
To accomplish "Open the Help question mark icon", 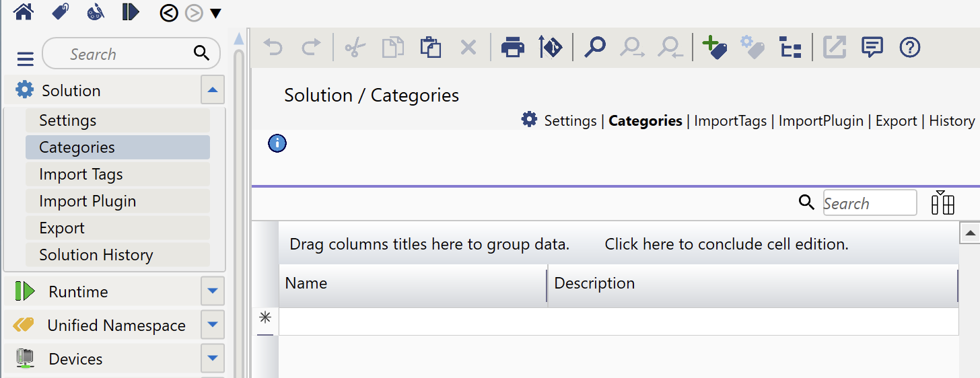I will (909, 47).
